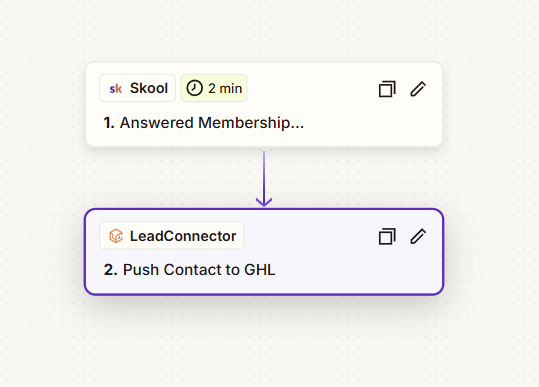Click the purple arrowhead above step 2
This screenshot has height=387, width=539.
coord(264,202)
